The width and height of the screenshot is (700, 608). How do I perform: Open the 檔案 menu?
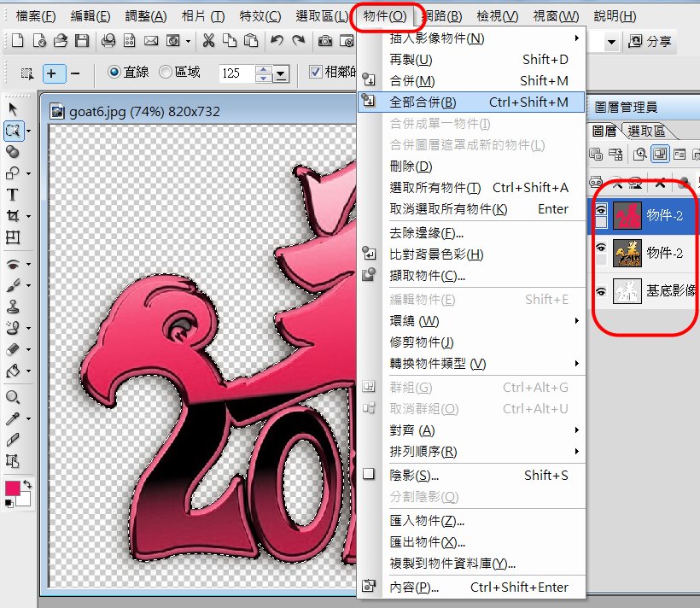pos(36,16)
